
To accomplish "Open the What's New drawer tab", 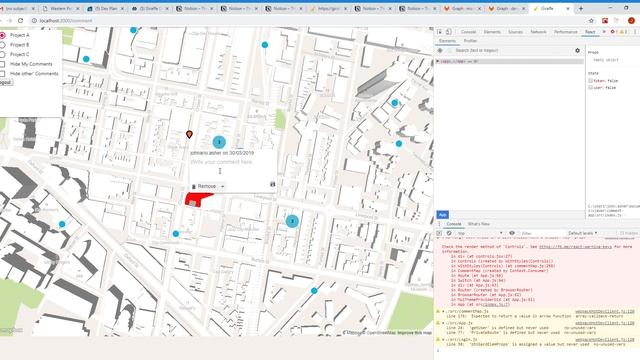I will click(478, 224).
